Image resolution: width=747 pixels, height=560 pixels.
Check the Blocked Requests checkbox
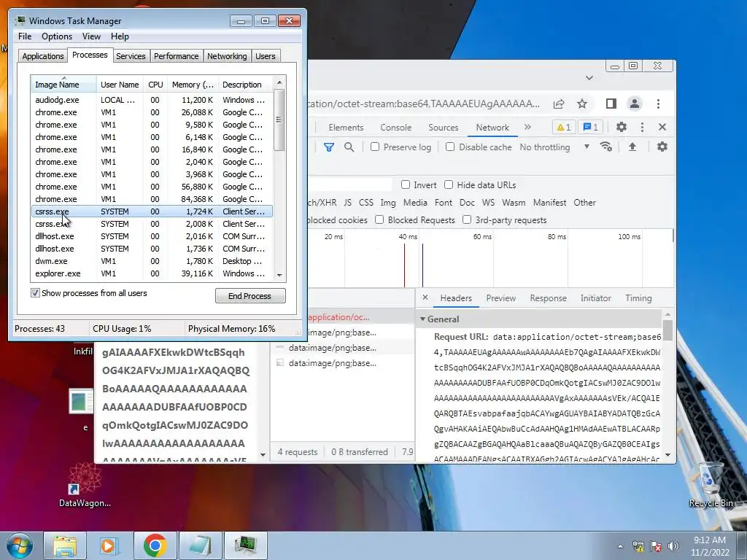pyautogui.click(x=379, y=219)
